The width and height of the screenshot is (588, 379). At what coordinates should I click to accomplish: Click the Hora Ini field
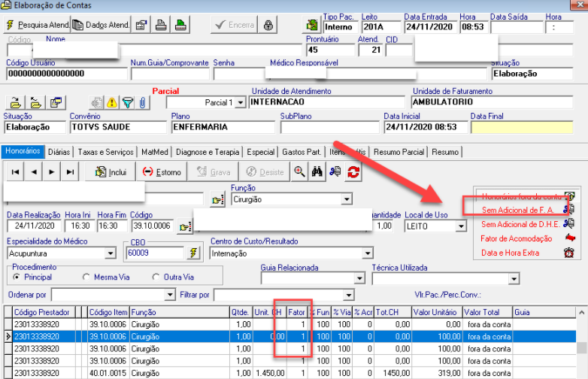click(x=80, y=226)
